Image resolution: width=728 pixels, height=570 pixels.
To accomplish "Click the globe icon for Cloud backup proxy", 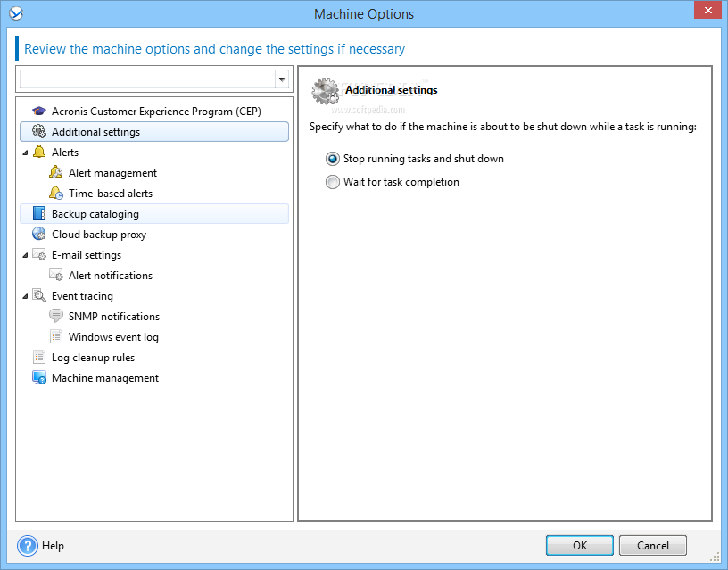I will [39, 234].
